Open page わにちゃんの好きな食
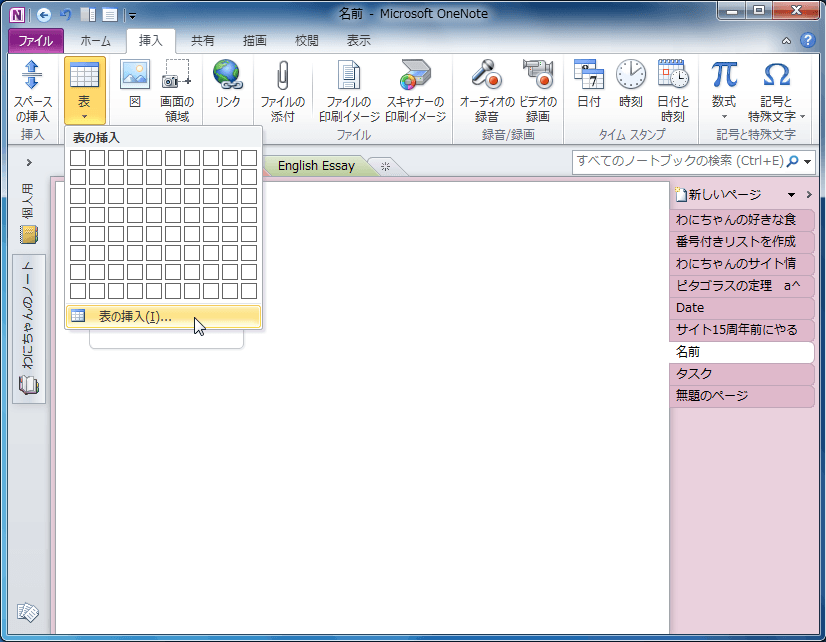 [742, 220]
